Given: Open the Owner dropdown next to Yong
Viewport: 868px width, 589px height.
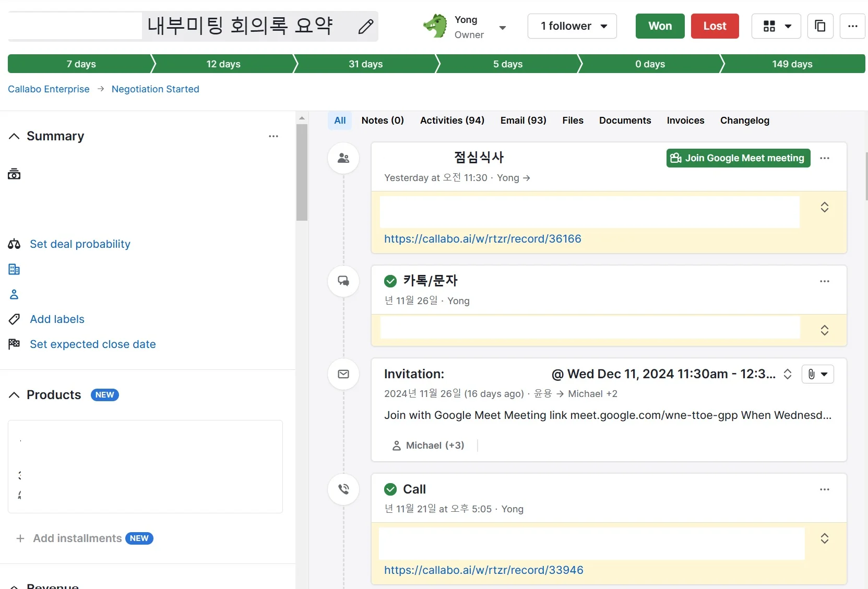Looking at the screenshot, I should [x=503, y=26].
